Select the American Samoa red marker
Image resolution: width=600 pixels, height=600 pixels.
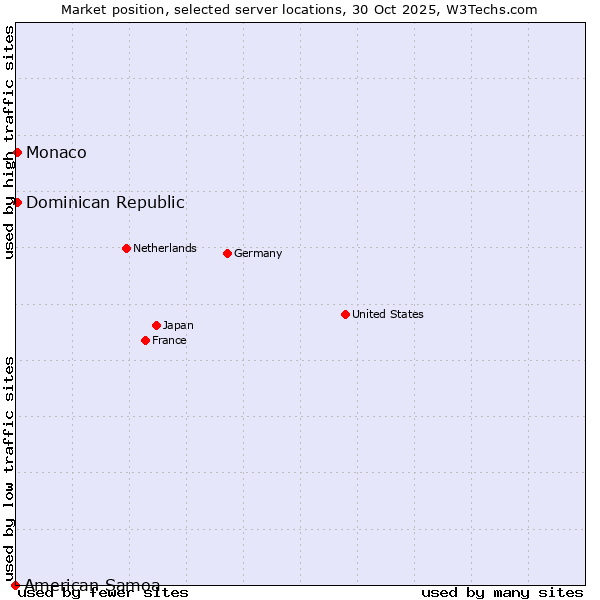(x=15, y=585)
